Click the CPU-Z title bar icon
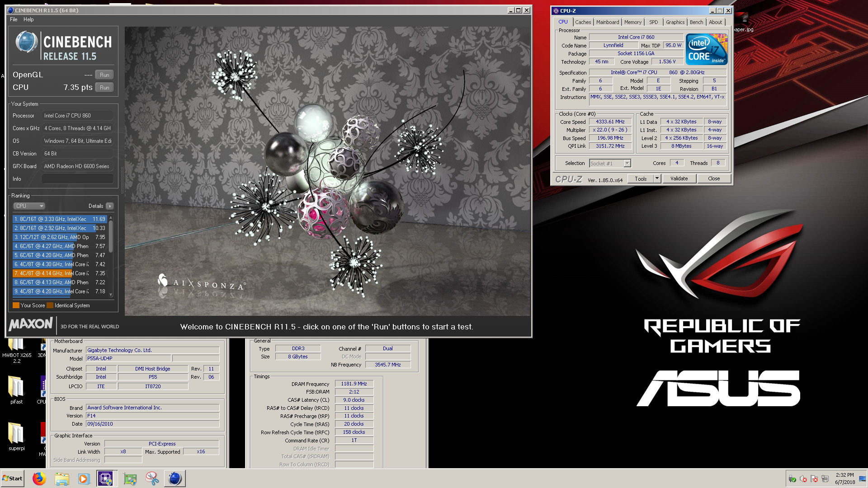The image size is (868, 488). [x=556, y=11]
